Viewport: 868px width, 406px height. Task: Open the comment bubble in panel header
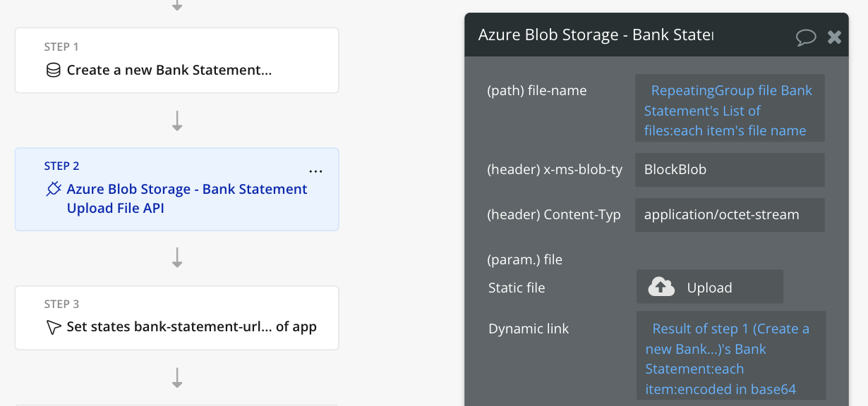805,37
